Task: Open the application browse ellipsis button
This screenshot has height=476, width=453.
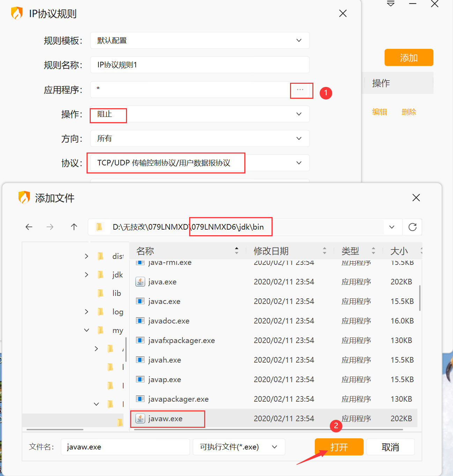Action: point(300,90)
